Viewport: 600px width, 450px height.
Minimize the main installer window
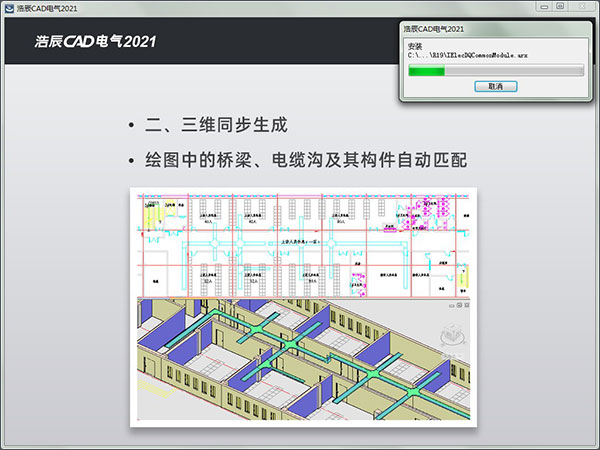tap(544, 7)
